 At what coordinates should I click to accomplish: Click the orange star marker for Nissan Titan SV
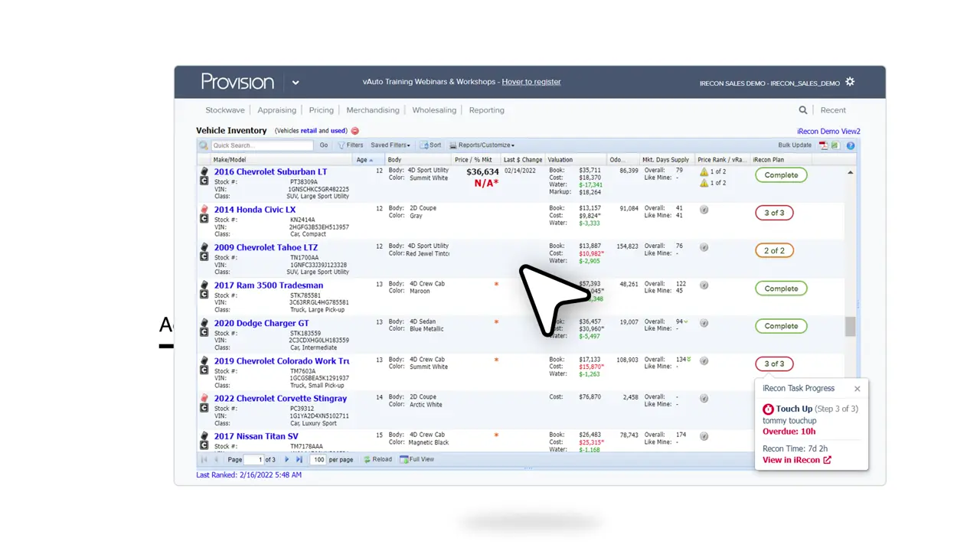tap(496, 435)
